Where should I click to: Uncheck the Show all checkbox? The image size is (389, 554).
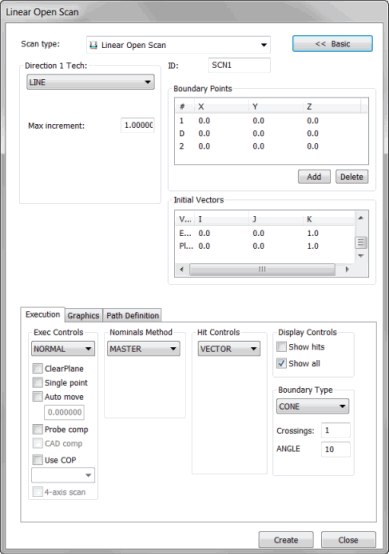click(281, 363)
